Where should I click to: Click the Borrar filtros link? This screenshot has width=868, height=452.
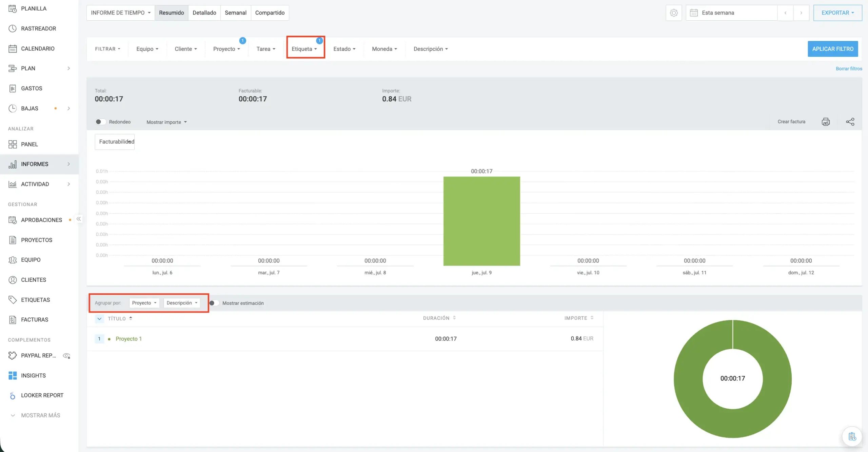click(849, 68)
